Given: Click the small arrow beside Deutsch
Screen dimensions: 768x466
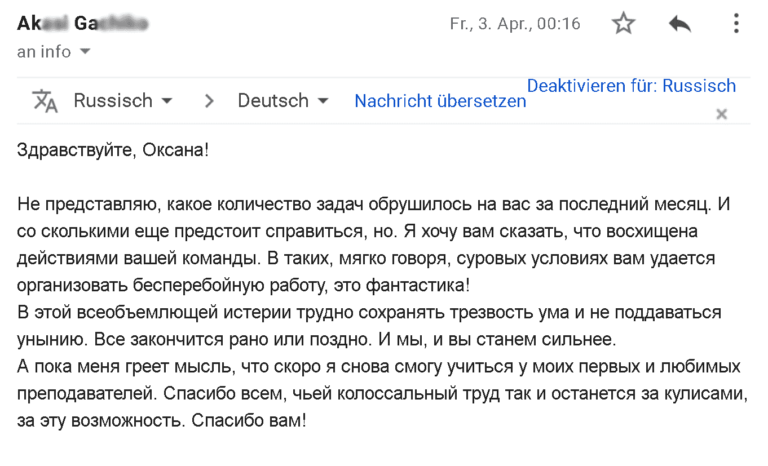Looking at the screenshot, I should pyautogui.click(x=323, y=101).
